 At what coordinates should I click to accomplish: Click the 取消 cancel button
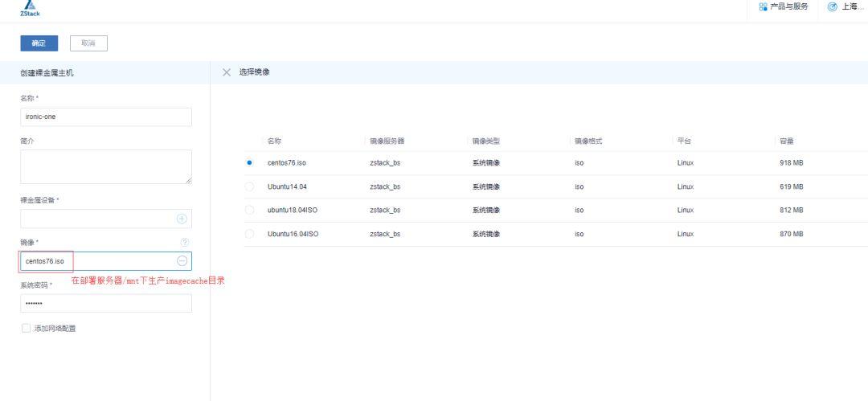click(88, 43)
